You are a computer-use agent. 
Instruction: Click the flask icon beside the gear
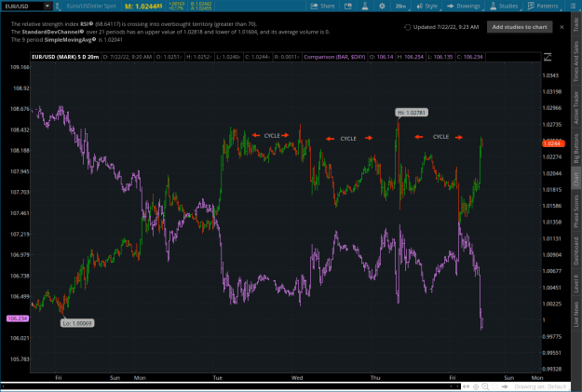tap(365, 6)
